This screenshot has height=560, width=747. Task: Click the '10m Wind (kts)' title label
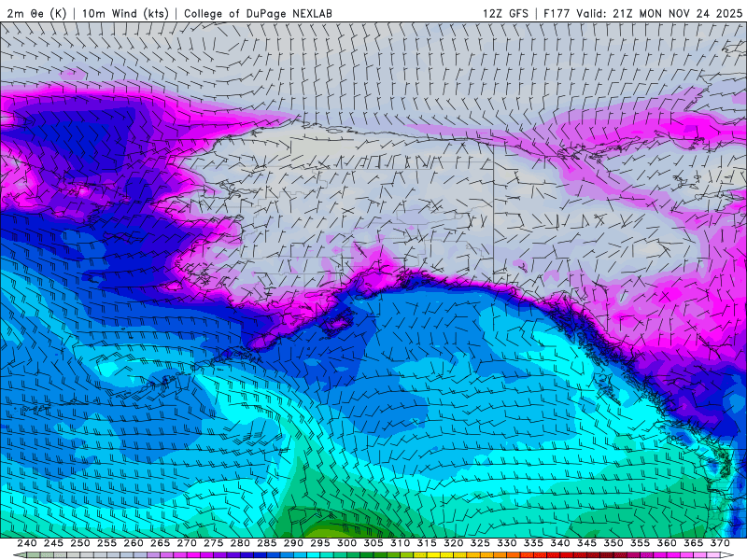pyautogui.click(x=125, y=13)
